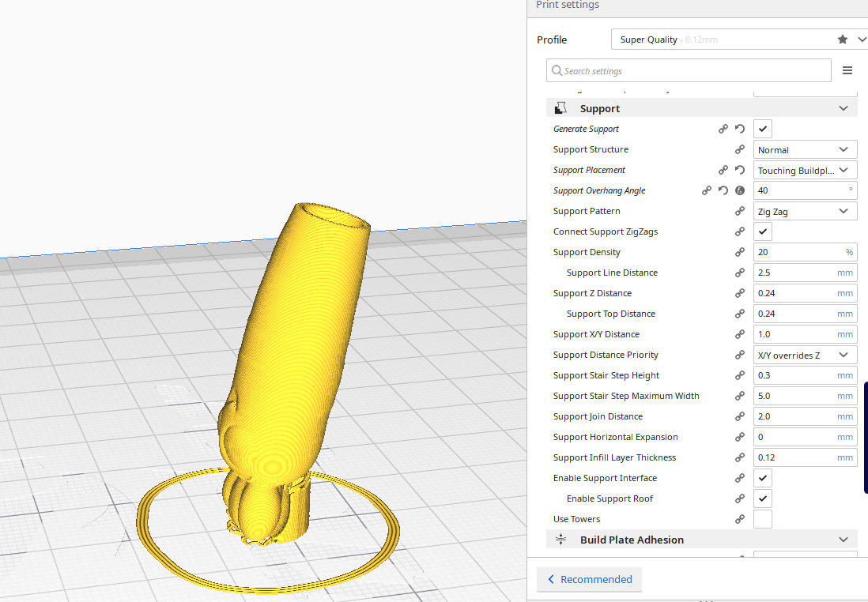Screen dimensions: 868x602
Task: Uncheck Enable Support Roof
Action: (762, 499)
